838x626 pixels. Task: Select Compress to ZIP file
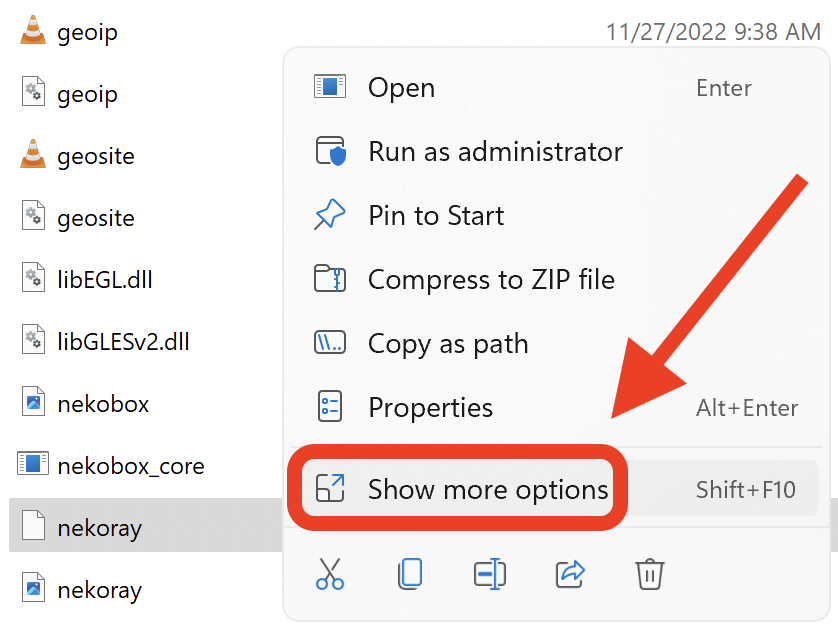pyautogui.click(x=491, y=280)
